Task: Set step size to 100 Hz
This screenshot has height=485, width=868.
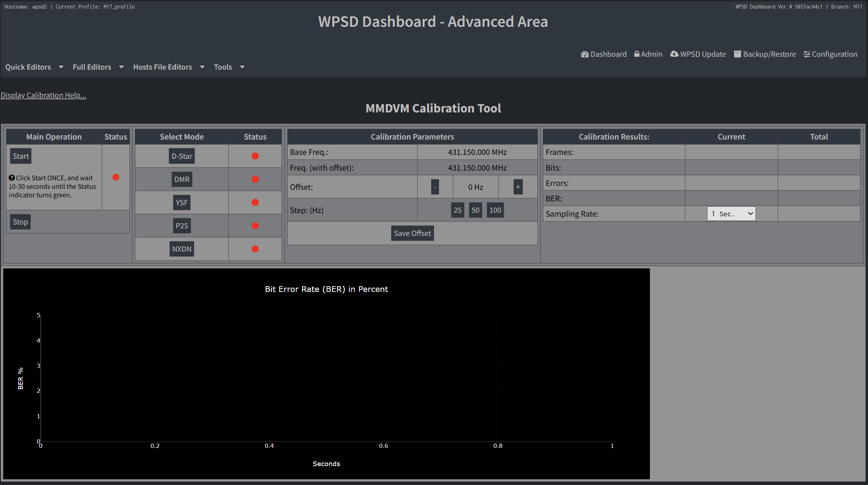Action: tap(495, 210)
